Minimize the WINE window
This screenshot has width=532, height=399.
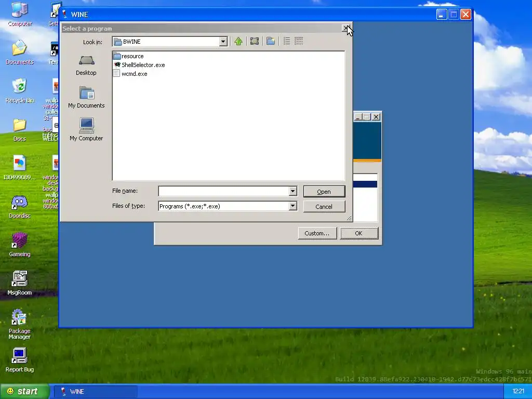(x=442, y=14)
